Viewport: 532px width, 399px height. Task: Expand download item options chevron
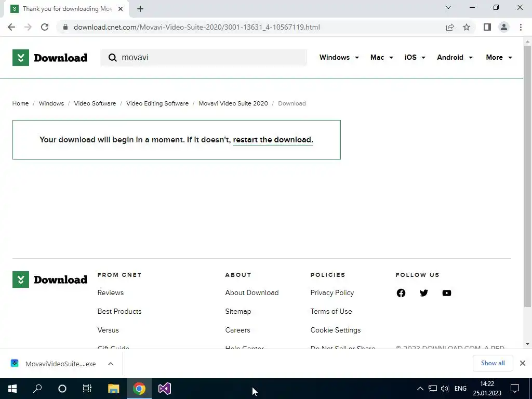[111, 364]
